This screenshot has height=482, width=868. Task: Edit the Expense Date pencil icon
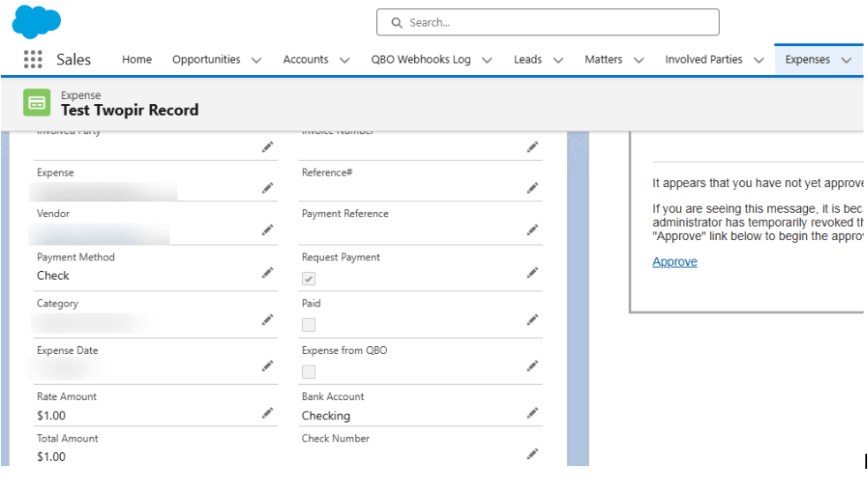click(x=268, y=365)
